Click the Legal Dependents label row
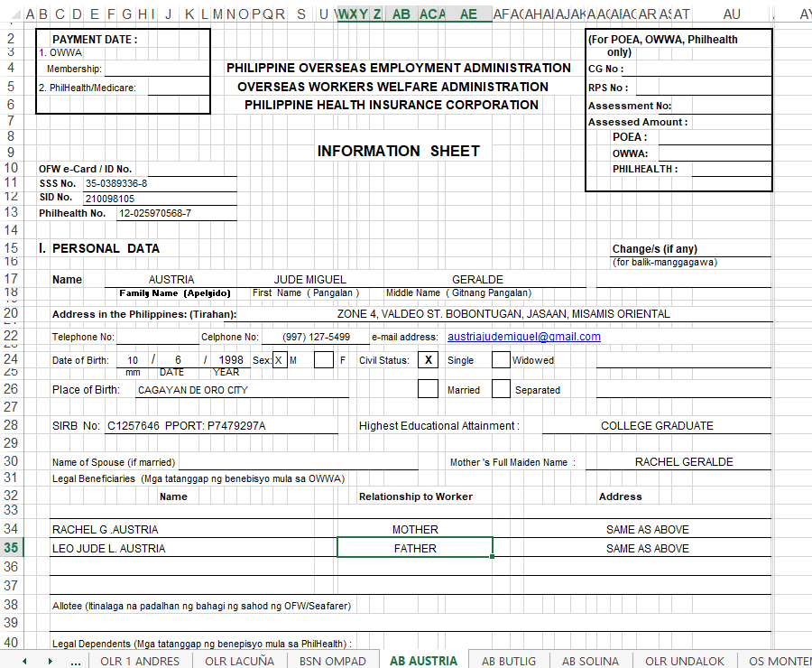812x668 pixels. (202, 644)
